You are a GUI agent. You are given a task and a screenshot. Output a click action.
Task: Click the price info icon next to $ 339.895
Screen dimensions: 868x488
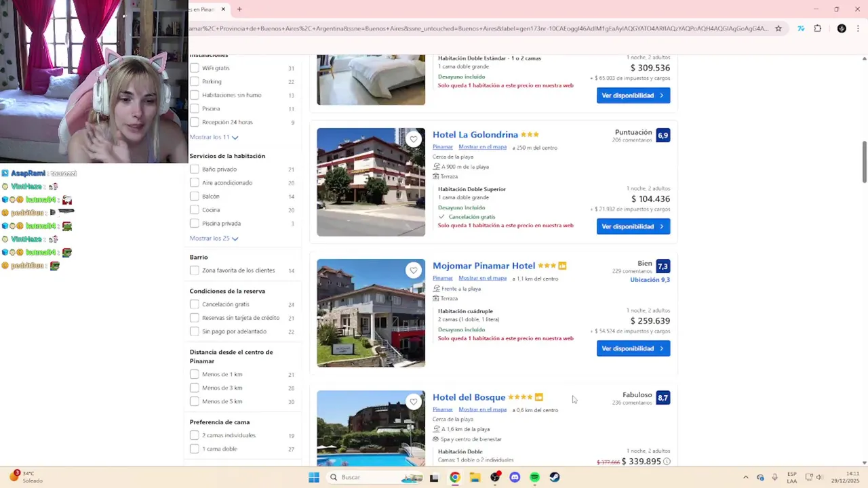click(x=667, y=462)
